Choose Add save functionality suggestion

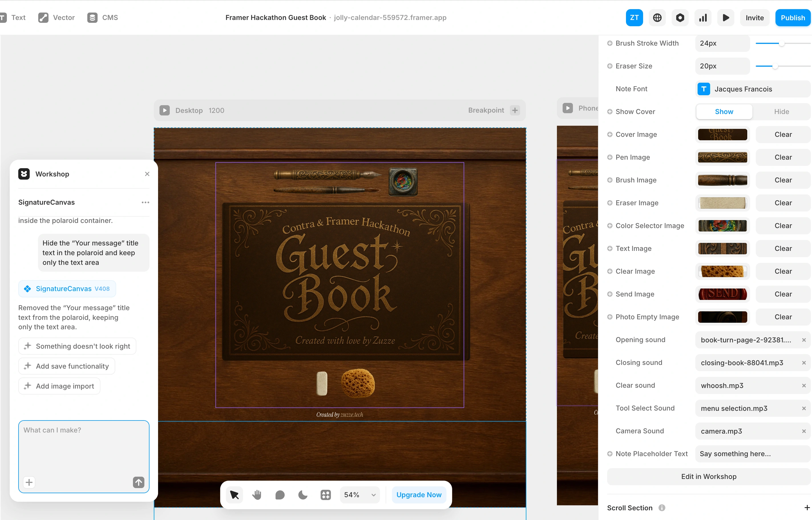click(66, 366)
